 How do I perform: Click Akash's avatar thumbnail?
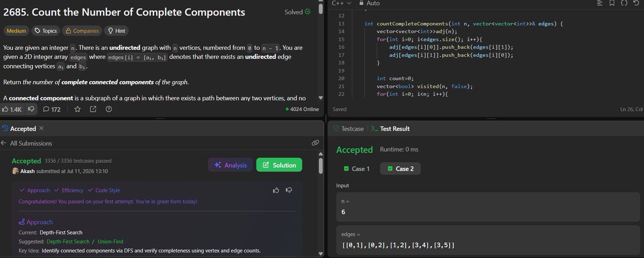[15, 171]
